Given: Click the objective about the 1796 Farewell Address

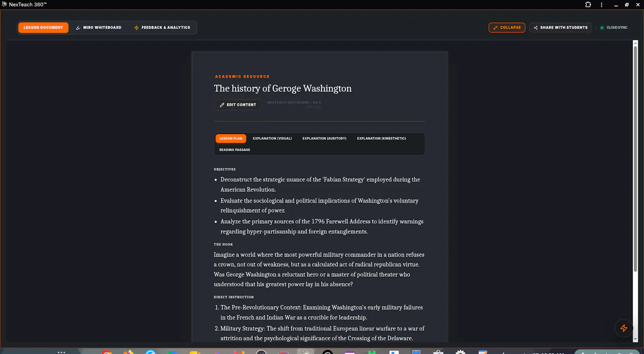Looking at the screenshot, I should pyautogui.click(x=322, y=226).
